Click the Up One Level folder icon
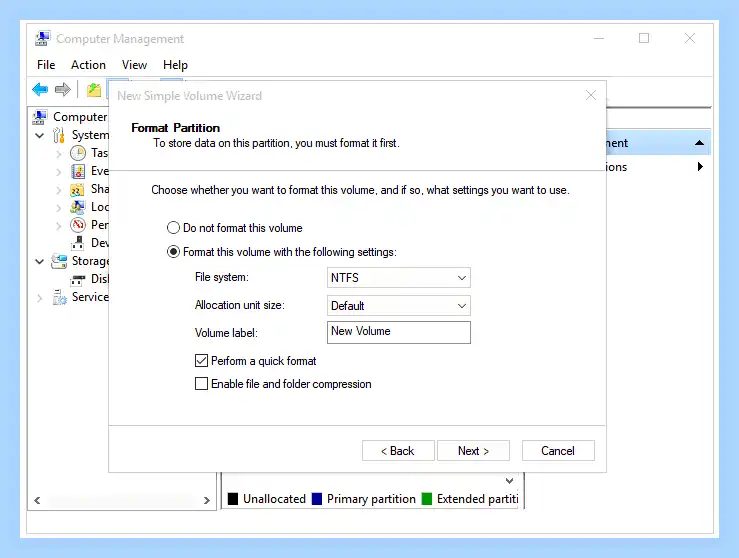Viewport: 739px width, 558px height. click(94, 89)
